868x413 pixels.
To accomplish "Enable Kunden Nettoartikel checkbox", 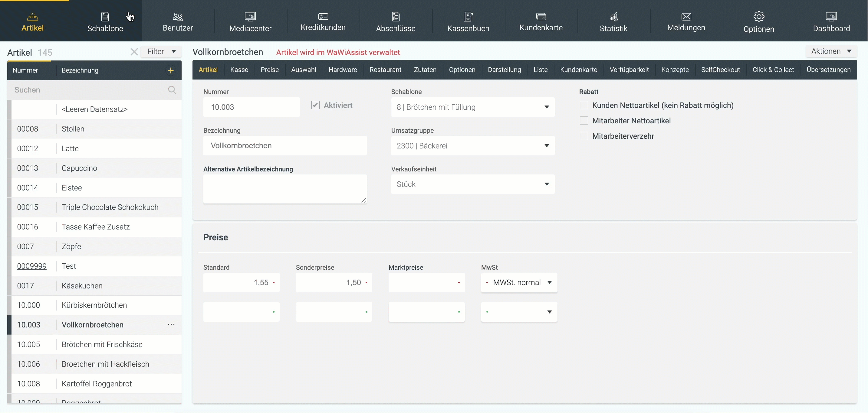I will point(584,105).
